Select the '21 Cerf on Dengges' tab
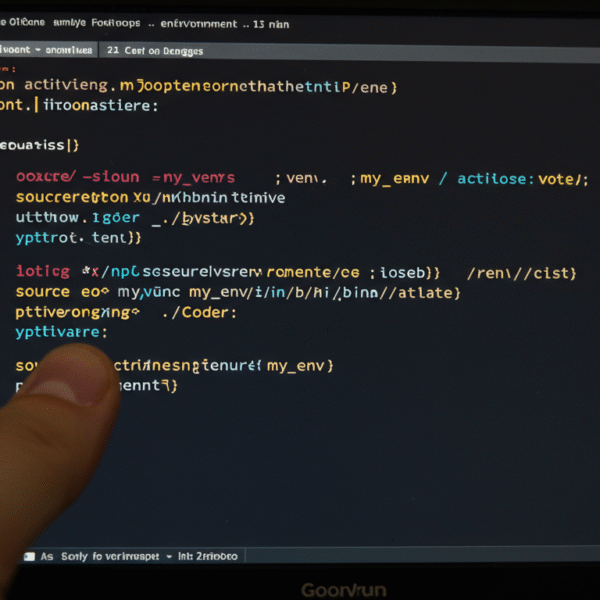This screenshot has width=600, height=600. coord(155,50)
